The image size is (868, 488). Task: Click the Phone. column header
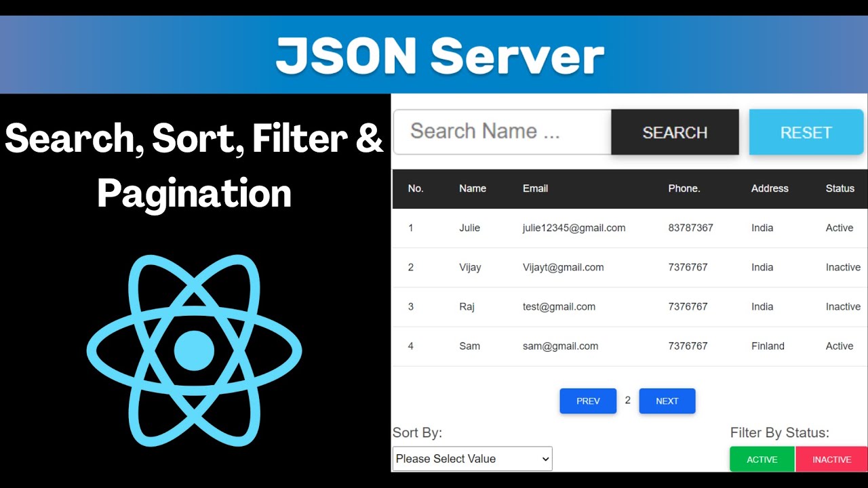point(684,188)
